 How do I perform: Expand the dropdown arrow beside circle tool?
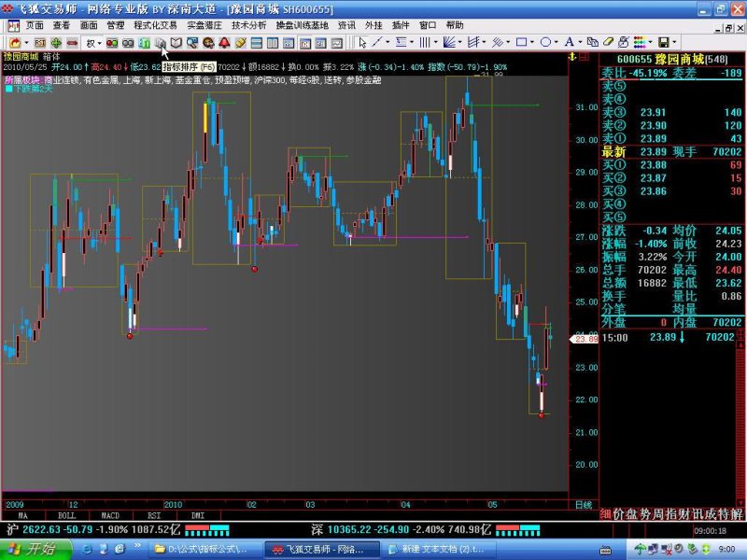point(557,43)
